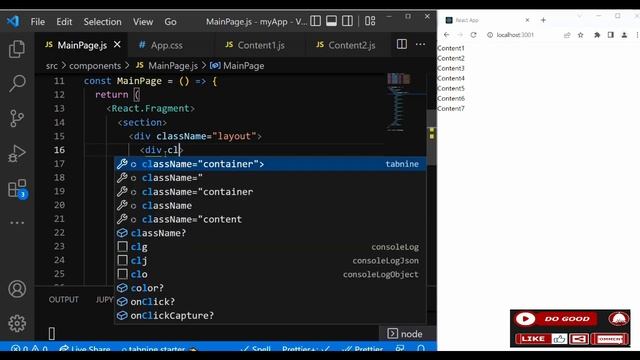This screenshot has height=360, width=640.
Task: Open the View menu
Action: tap(143, 22)
